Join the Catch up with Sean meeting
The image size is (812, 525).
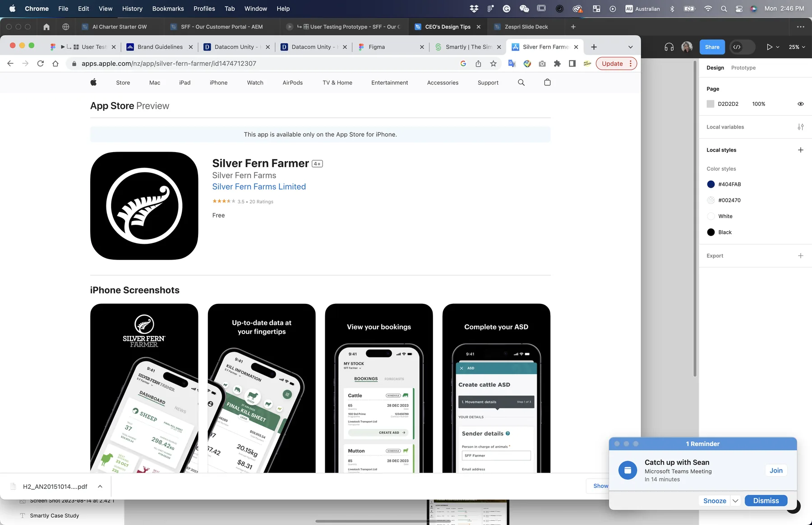point(776,470)
